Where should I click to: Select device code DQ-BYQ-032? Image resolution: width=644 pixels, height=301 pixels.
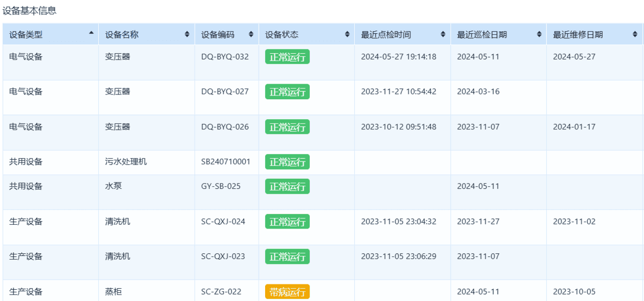[x=225, y=56]
